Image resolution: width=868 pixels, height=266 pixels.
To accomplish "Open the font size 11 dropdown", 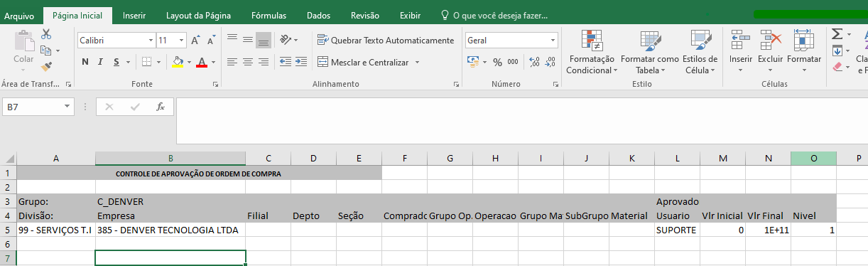I will click(x=182, y=41).
